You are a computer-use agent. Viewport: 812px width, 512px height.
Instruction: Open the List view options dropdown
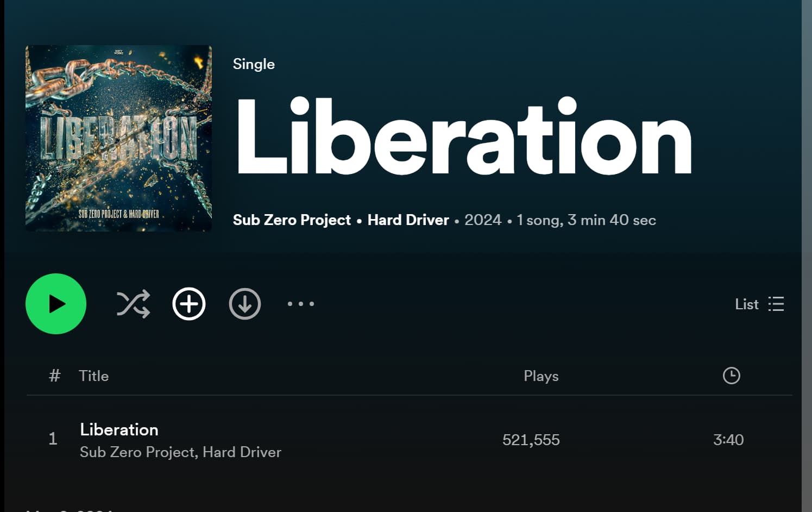pyautogui.click(x=759, y=304)
